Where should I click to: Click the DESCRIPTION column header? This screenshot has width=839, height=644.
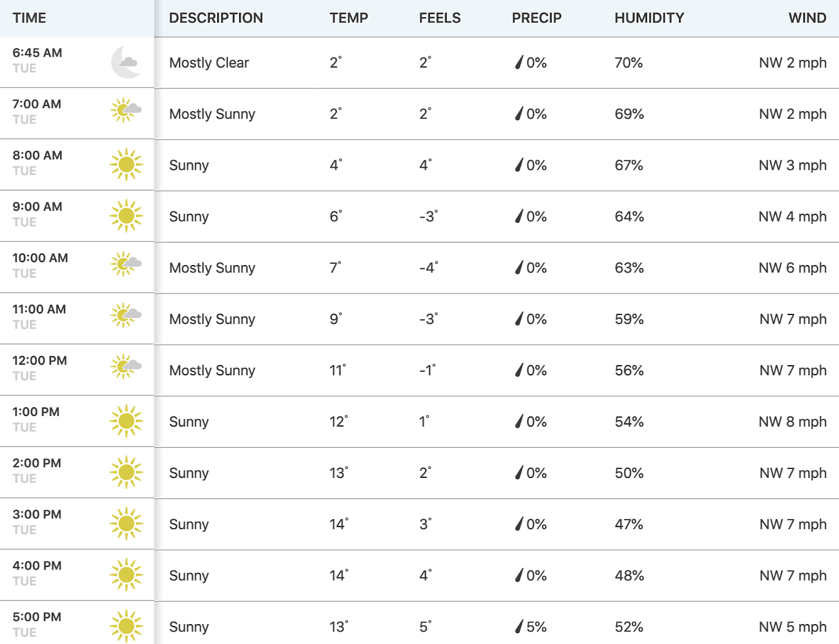(x=216, y=18)
